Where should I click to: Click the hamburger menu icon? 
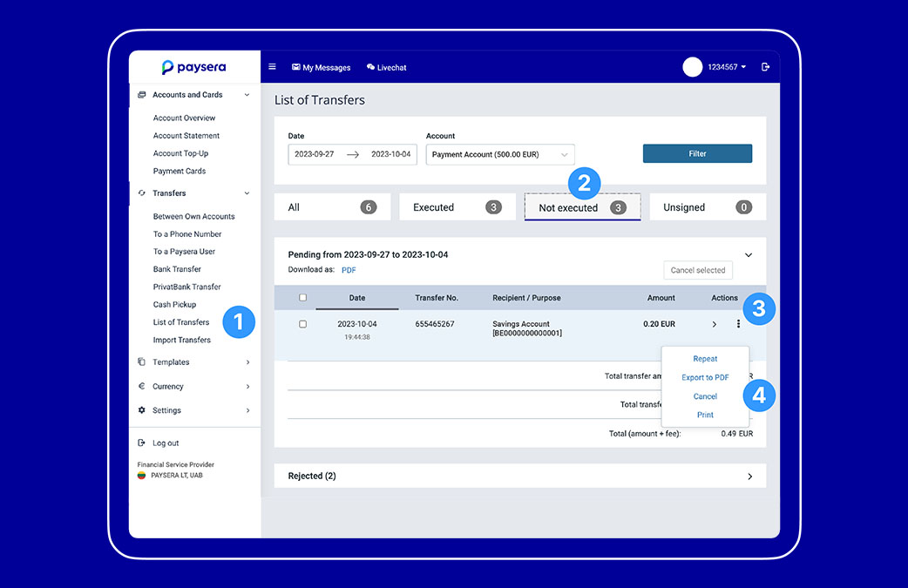point(272,67)
